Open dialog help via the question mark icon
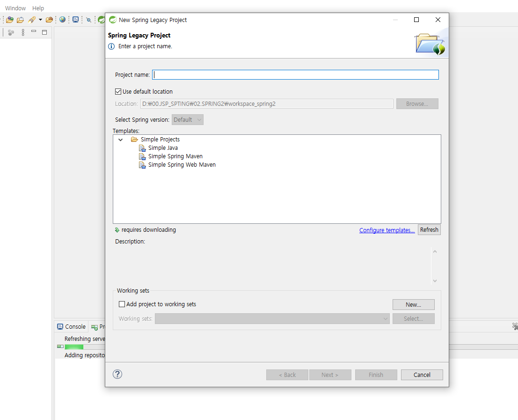Screen dimensions: 518x420 (117, 374)
